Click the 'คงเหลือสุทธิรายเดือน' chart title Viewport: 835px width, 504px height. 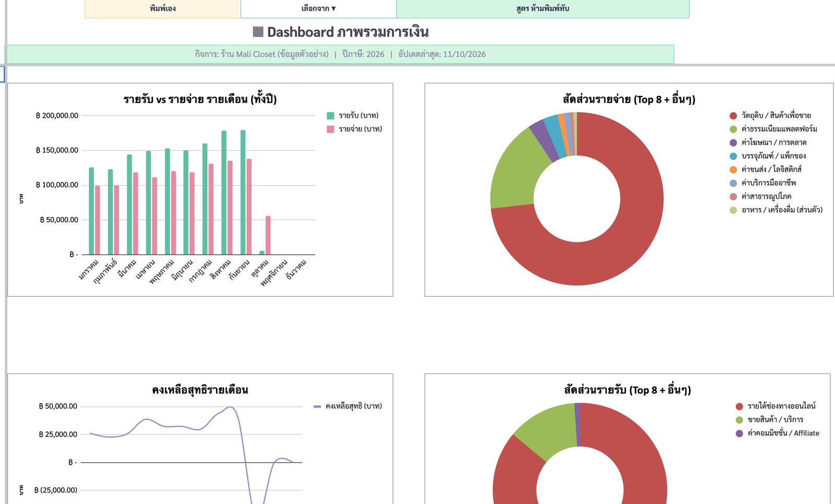[x=200, y=390]
